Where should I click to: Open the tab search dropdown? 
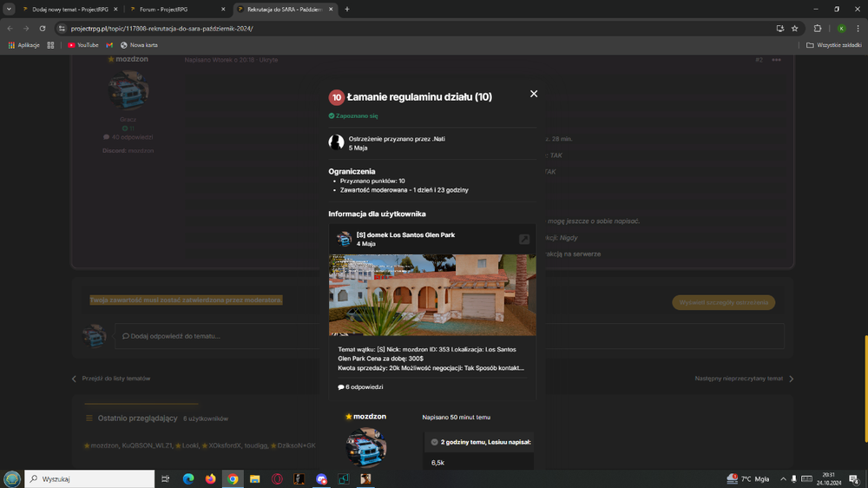tap(9, 10)
